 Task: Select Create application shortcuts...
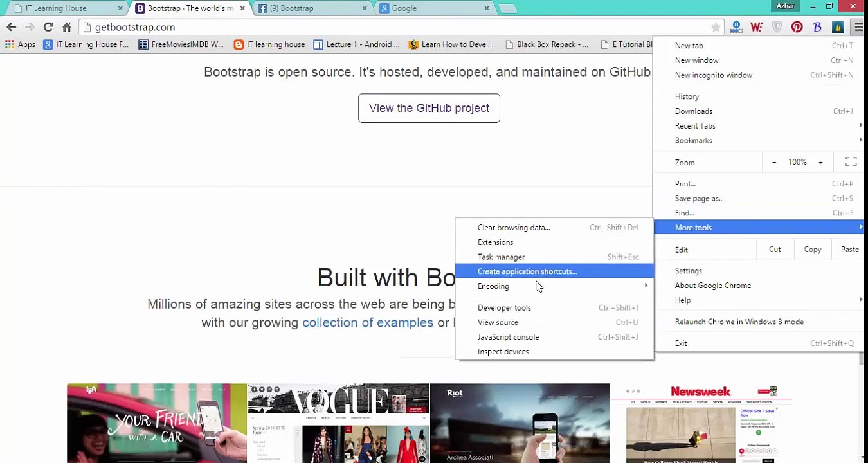tap(554, 271)
